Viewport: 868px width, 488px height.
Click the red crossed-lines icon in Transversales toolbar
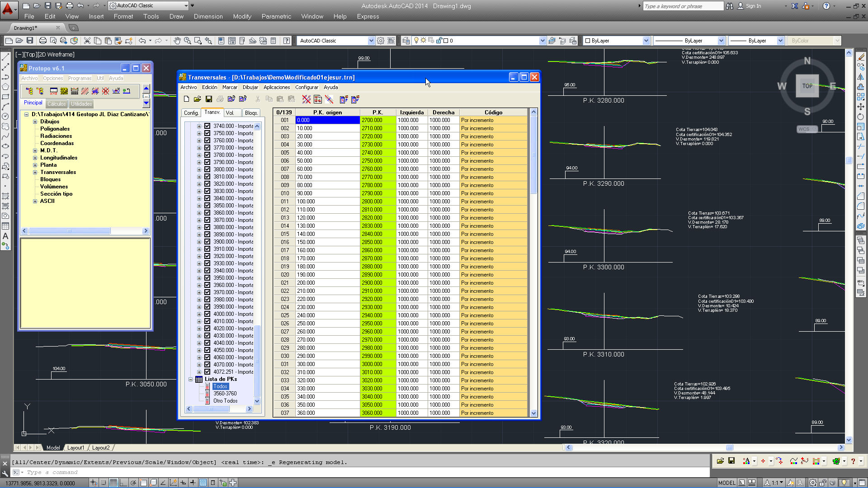coord(307,99)
